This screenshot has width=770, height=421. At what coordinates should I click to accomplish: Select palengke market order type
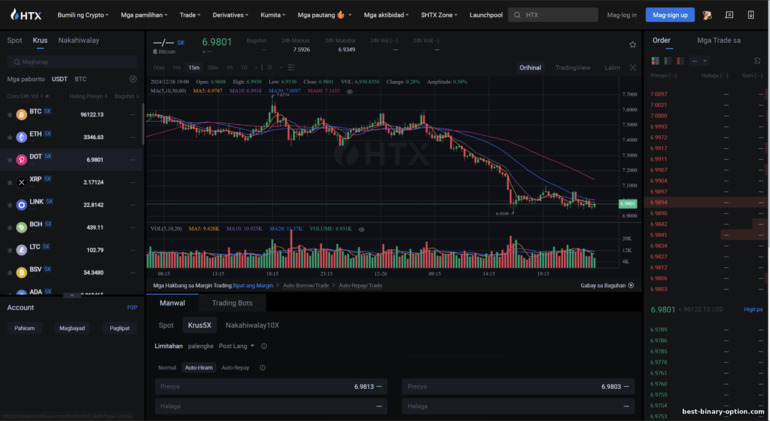(200, 346)
